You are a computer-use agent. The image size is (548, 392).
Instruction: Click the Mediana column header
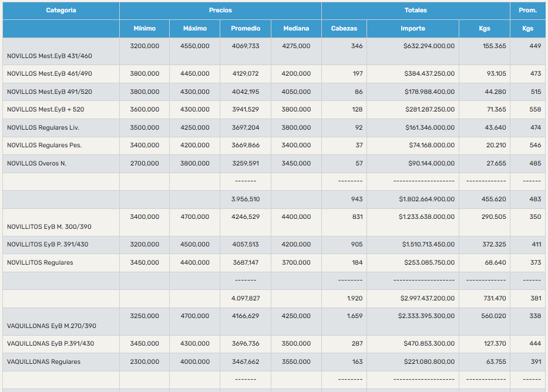tap(296, 29)
